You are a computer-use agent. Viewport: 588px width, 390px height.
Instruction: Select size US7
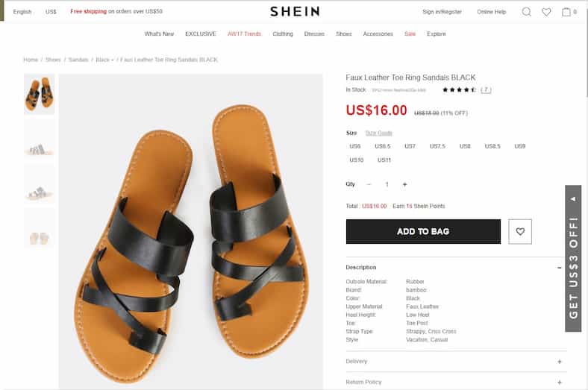410,146
